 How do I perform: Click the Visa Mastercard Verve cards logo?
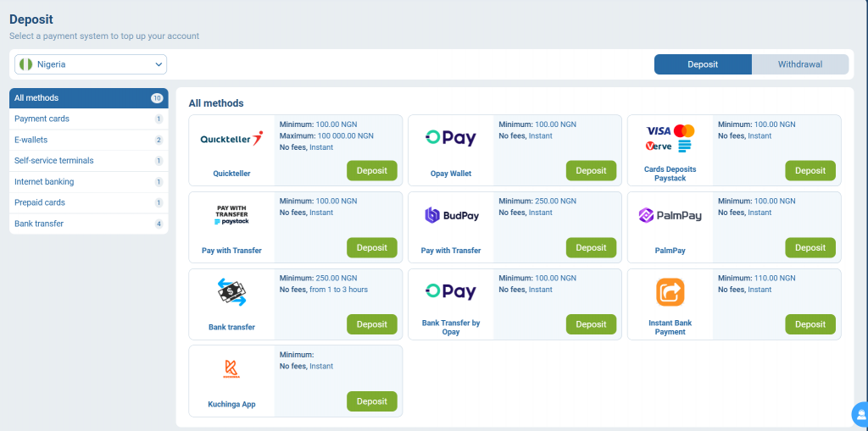tap(670, 138)
